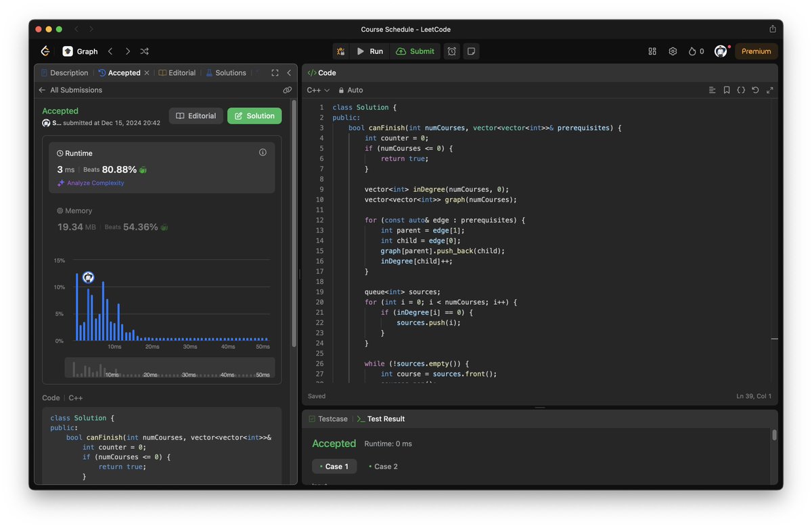The width and height of the screenshot is (812, 528).
Task: Click the green Solution button
Action: pyautogui.click(x=254, y=116)
